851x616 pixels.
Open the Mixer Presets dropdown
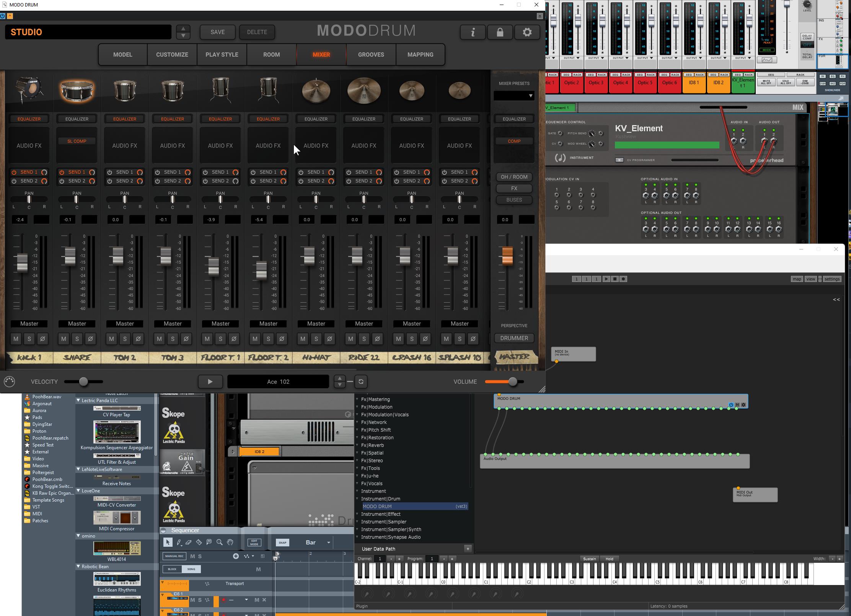[514, 96]
